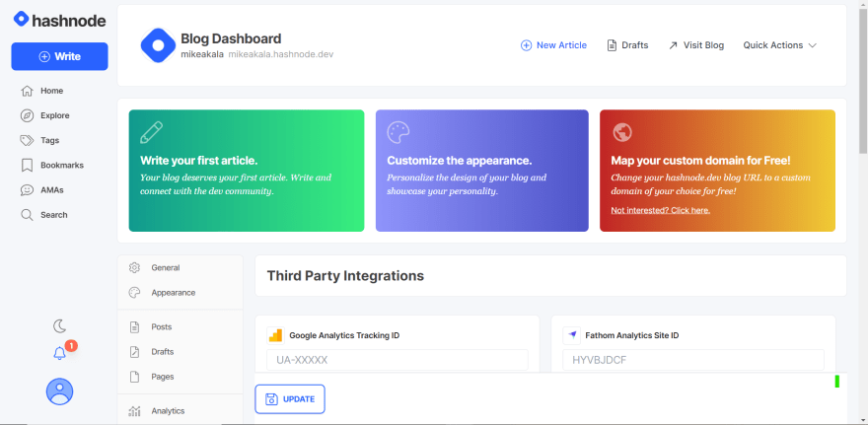Click the Quick Actions chevron arrow

[813, 45]
